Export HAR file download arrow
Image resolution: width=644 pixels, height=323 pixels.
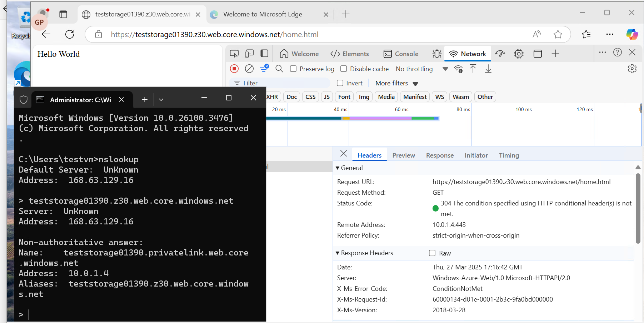(x=488, y=69)
